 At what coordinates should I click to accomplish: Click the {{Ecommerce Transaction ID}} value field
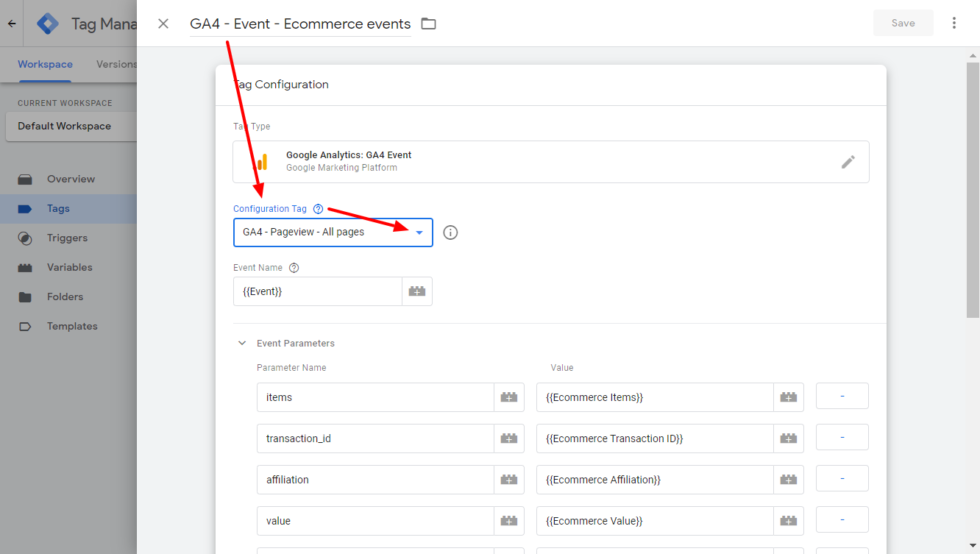coord(654,439)
